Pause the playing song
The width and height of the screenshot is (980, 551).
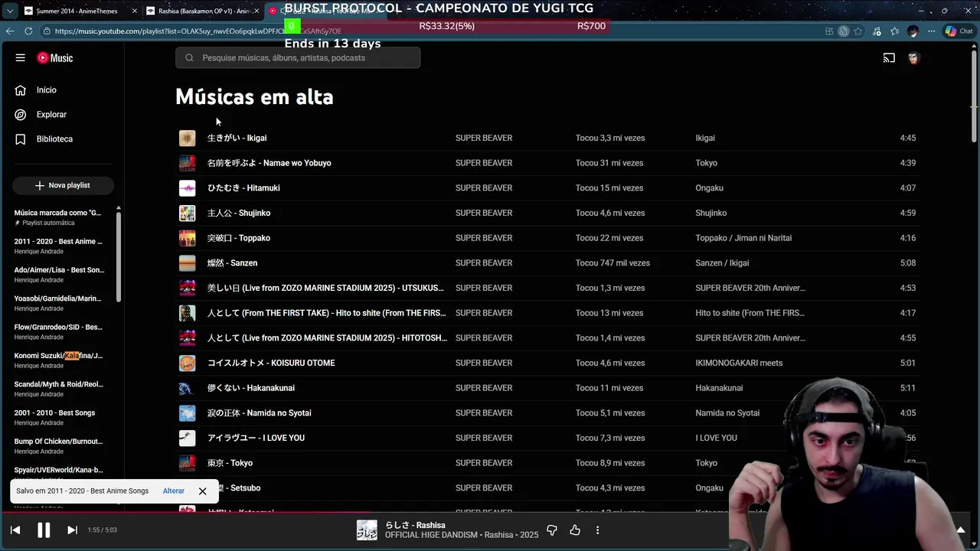click(44, 530)
